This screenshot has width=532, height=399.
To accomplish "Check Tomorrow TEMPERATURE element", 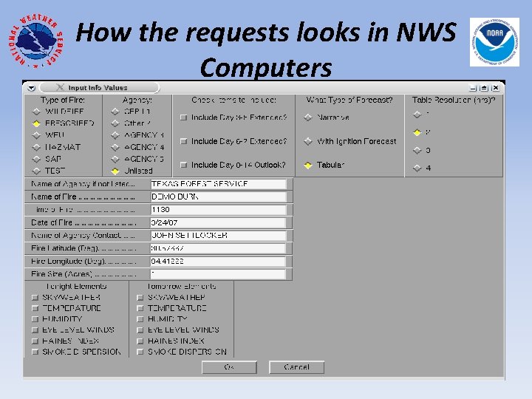I will tap(140, 308).
